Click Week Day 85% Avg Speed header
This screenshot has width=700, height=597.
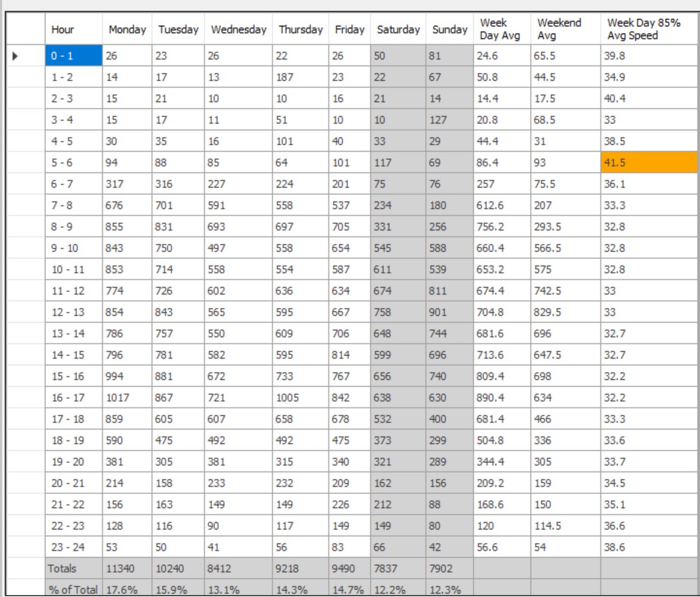[649, 30]
